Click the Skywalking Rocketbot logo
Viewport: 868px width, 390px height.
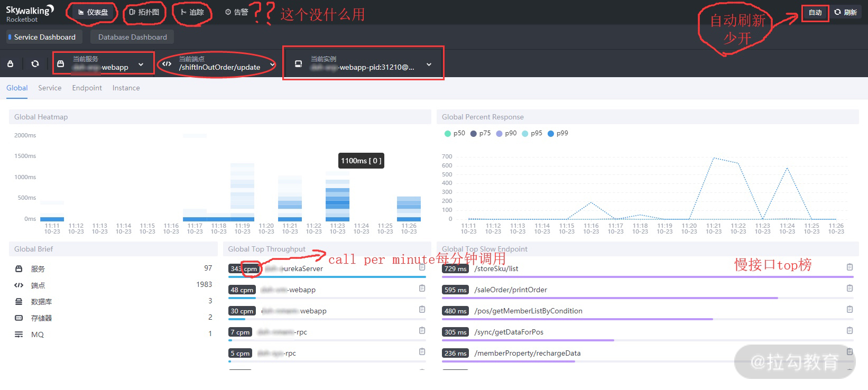tap(30, 13)
